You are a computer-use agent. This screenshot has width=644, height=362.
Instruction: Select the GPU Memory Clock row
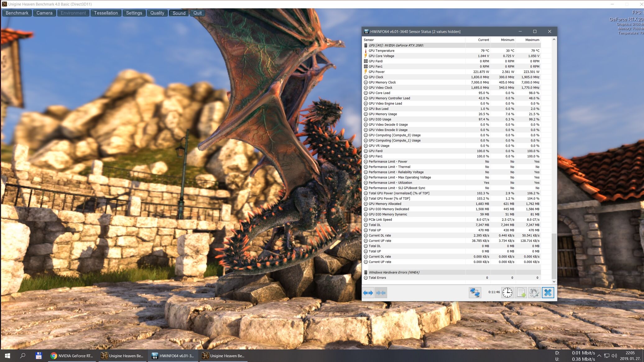point(452,82)
